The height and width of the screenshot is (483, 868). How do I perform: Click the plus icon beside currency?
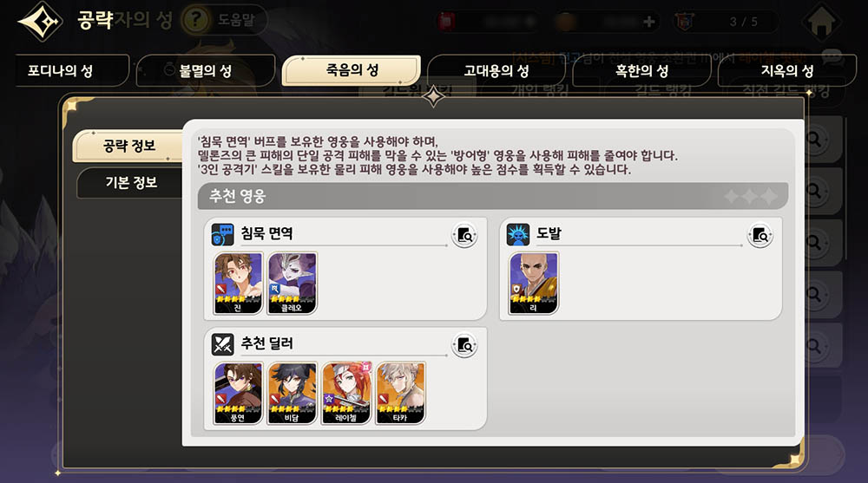point(649,22)
